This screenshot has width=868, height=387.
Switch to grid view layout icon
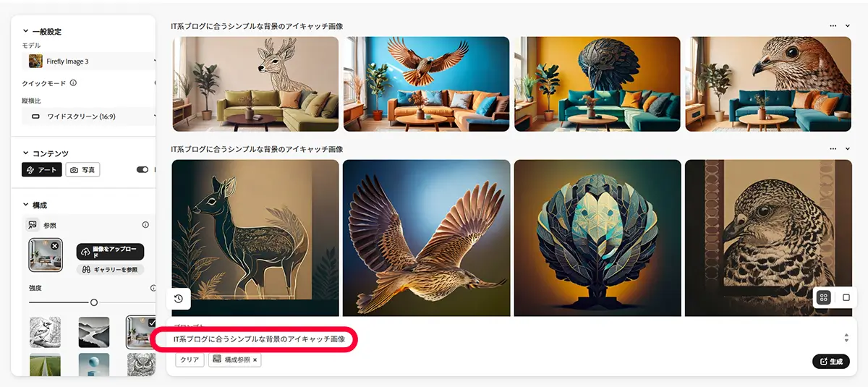[x=823, y=297]
